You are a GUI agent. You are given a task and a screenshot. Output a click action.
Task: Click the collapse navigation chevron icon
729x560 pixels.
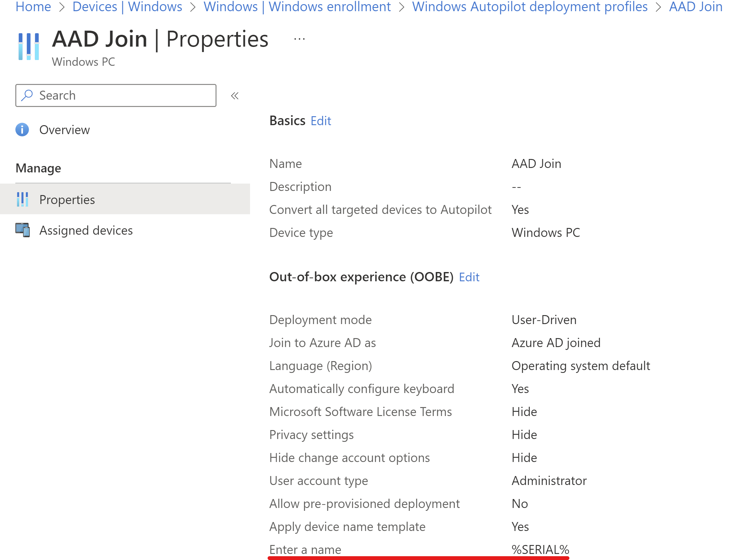pos(235,95)
